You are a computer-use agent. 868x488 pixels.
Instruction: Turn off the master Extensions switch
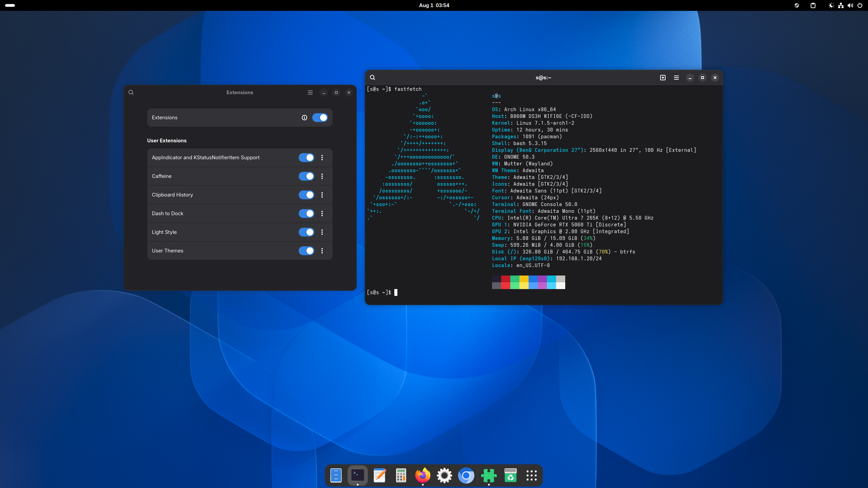[320, 118]
